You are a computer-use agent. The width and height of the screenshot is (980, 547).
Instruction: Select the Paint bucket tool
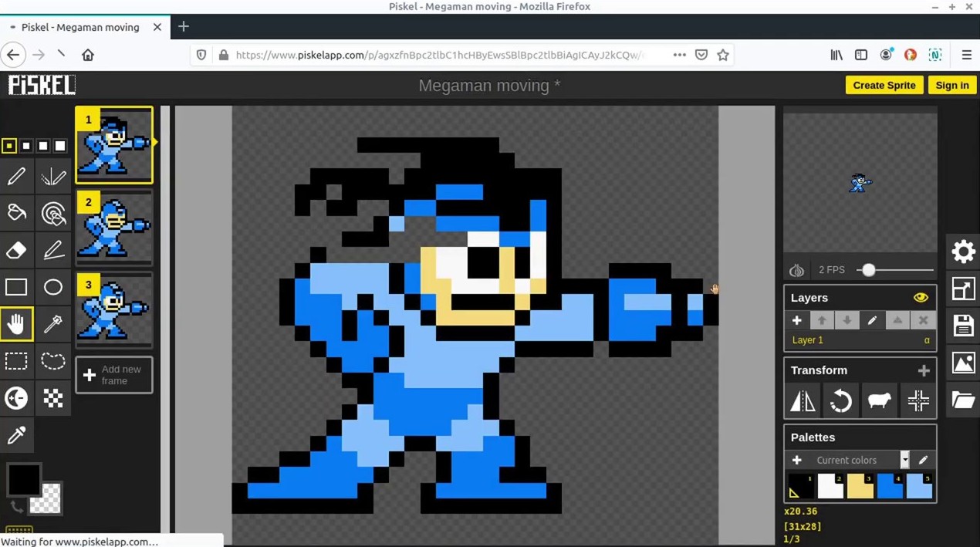[16, 213]
